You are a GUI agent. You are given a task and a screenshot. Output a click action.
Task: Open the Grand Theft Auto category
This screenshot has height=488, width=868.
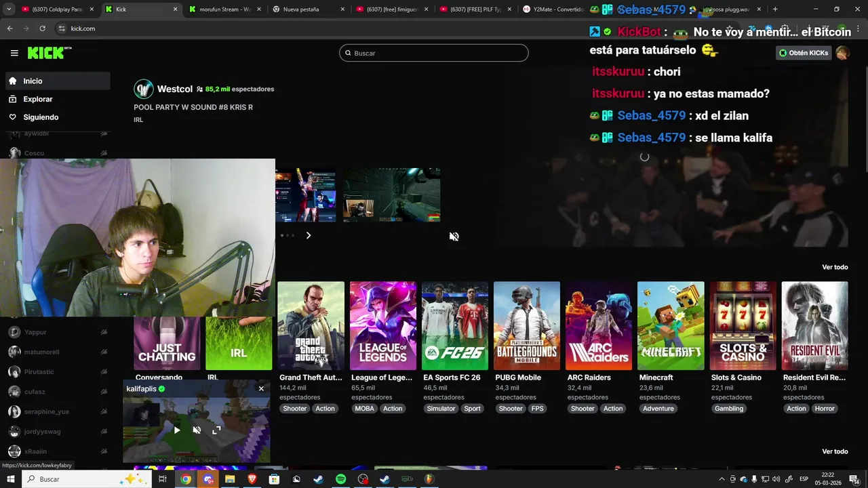[311, 326]
